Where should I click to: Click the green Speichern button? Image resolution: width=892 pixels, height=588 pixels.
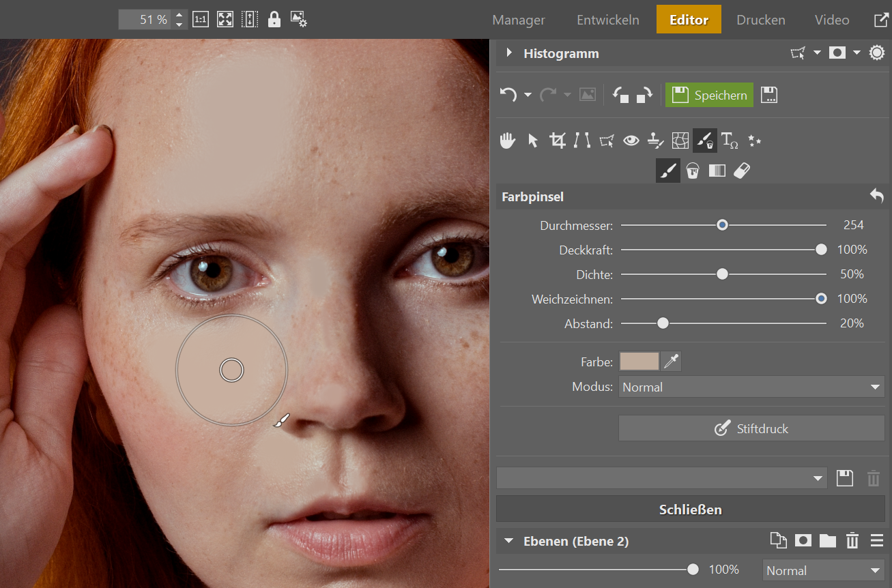pos(710,95)
